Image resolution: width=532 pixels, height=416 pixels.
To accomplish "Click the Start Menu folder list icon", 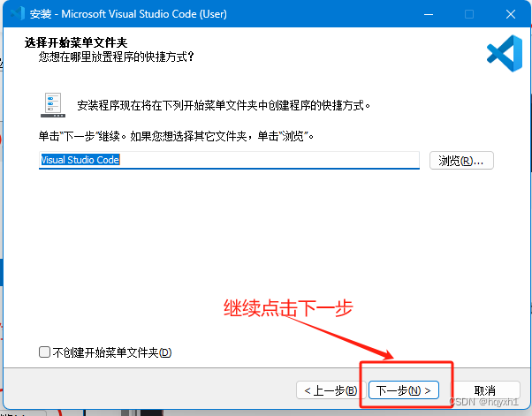I will point(53,105).
